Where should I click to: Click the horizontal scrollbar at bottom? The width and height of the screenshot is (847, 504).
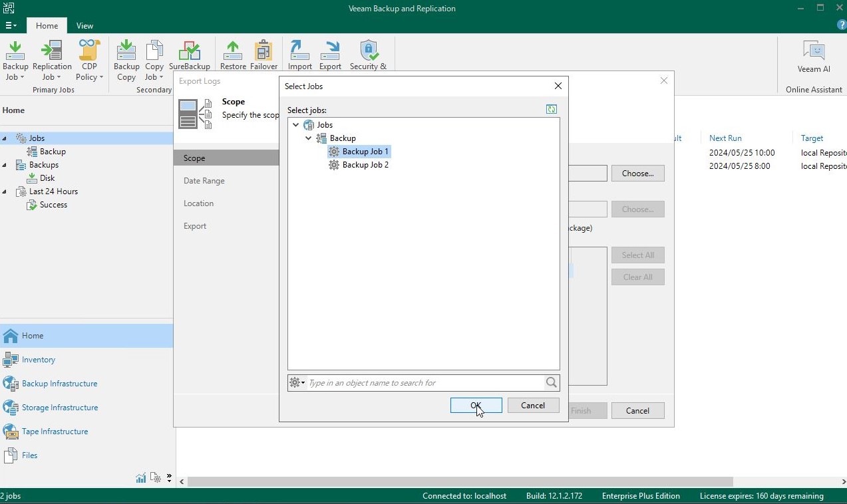pyautogui.click(x=459, y=481)
